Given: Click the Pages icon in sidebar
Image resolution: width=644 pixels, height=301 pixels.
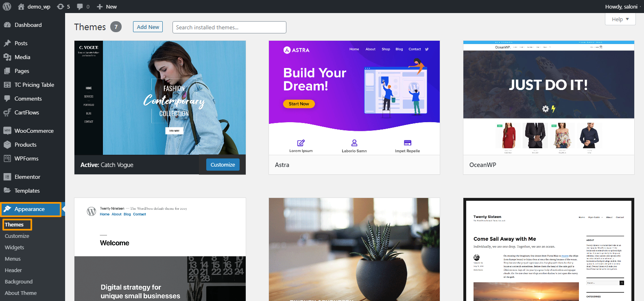Looking at the screenshot, I should [x=7, y=71].
